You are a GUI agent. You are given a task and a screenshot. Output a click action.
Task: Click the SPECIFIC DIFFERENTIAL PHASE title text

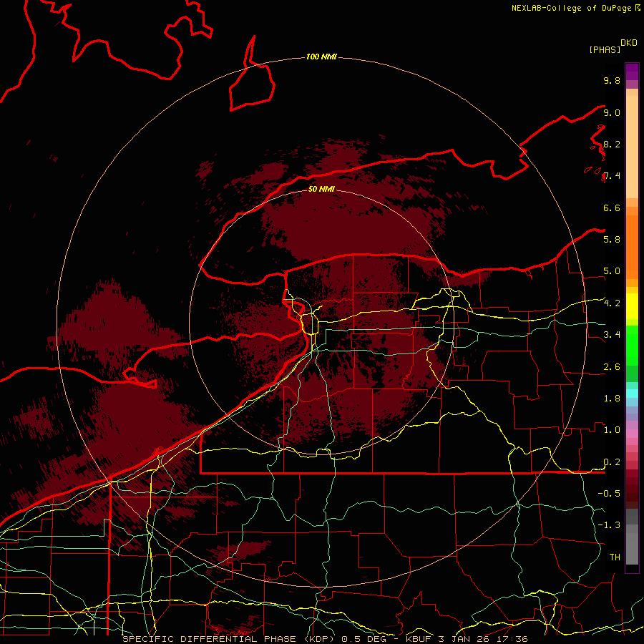pos(209,639)
